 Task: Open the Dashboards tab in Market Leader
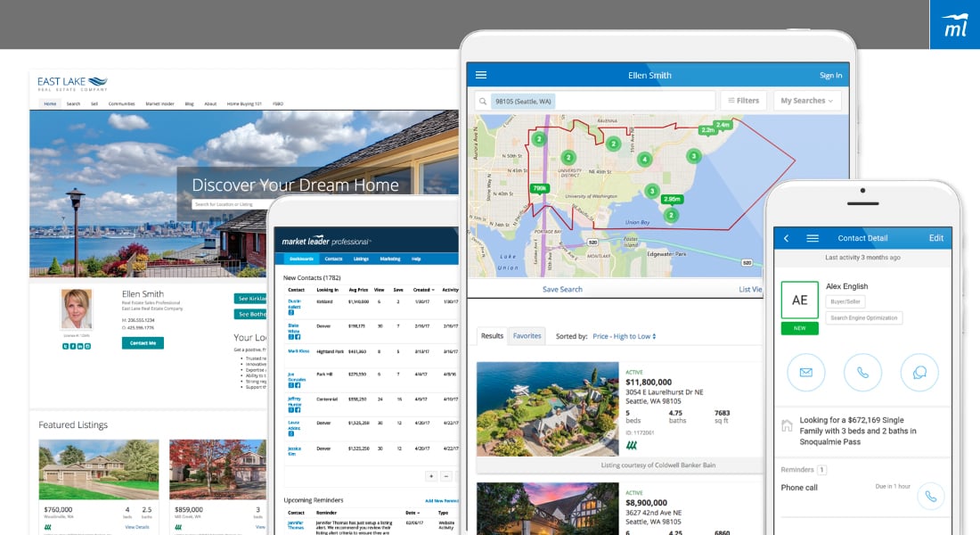pyautogui.click(x=301, y=259)
